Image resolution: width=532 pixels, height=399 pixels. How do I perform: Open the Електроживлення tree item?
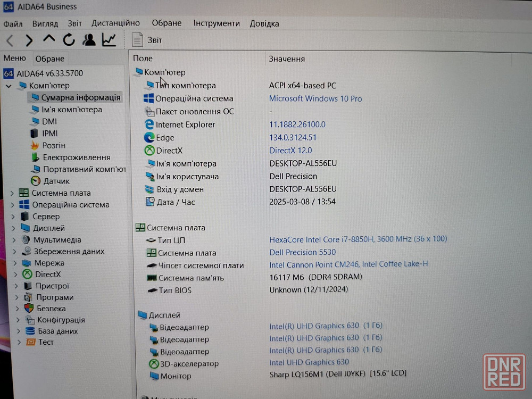[x=71, y=157]
